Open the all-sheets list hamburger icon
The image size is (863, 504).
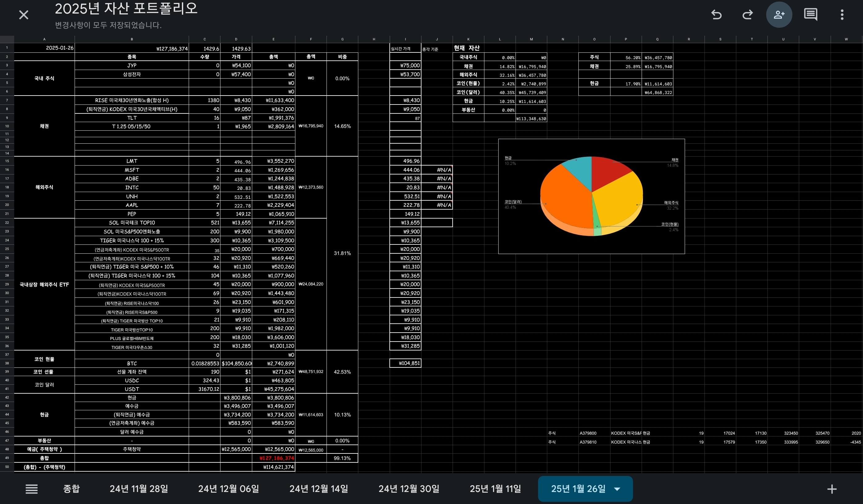coord(31,489)
